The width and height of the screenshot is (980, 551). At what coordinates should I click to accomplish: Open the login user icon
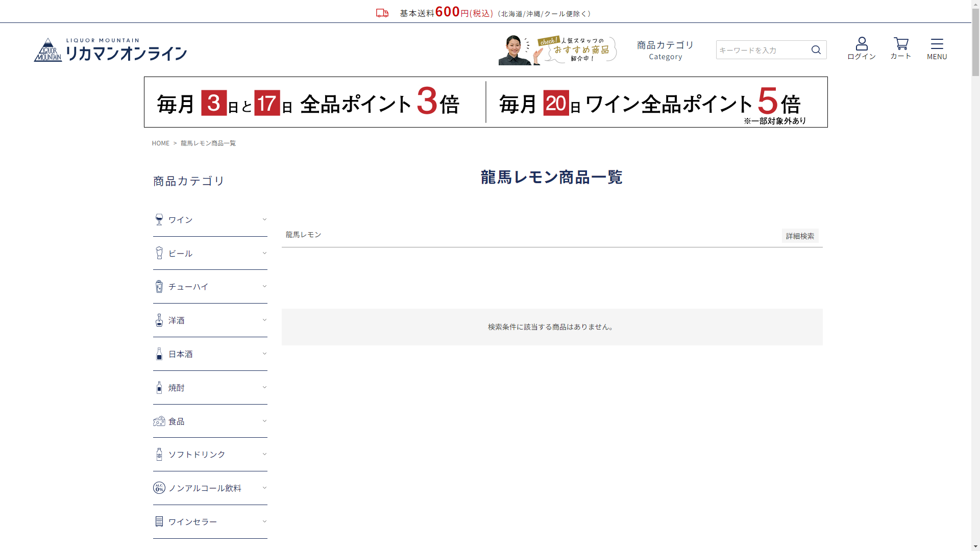point(862,44)
